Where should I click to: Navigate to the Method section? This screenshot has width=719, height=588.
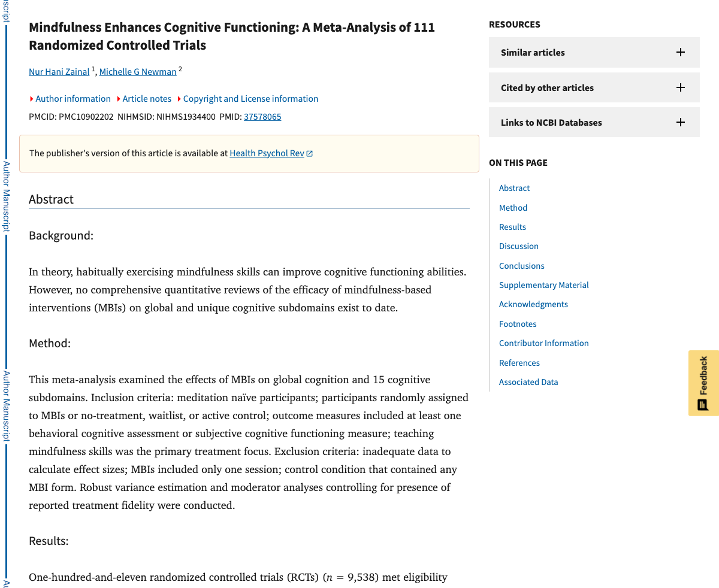point(513,207)
